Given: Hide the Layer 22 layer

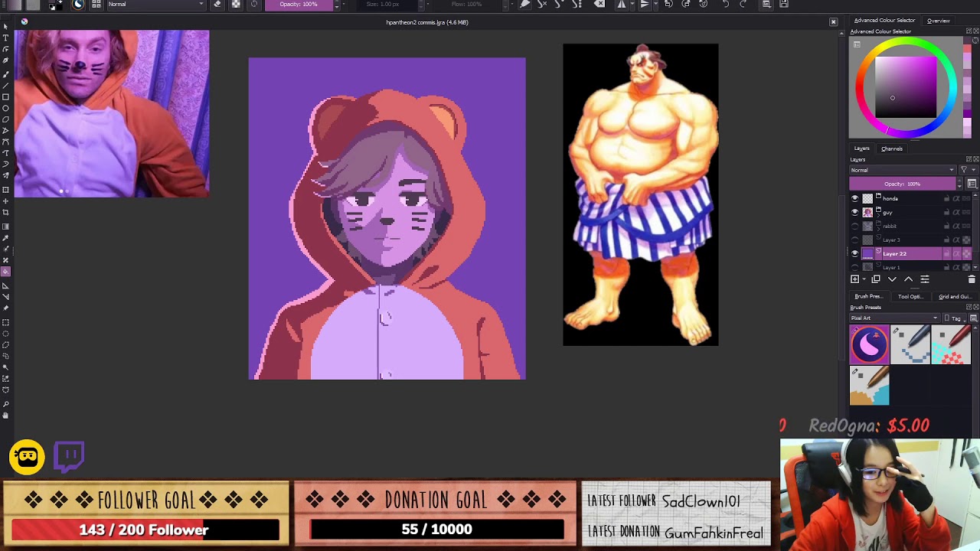Looking at the screenshot, I should [x=855, y=253].
